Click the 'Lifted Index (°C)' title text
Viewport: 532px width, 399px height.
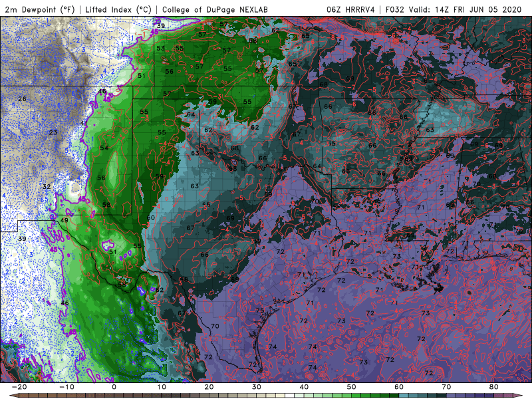coord(118,9)
